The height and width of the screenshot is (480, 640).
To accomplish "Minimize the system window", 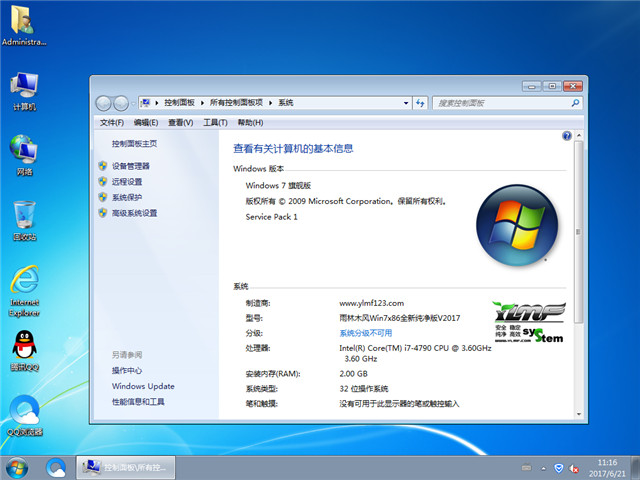I will pyautogui.click(x=531, y=87).
